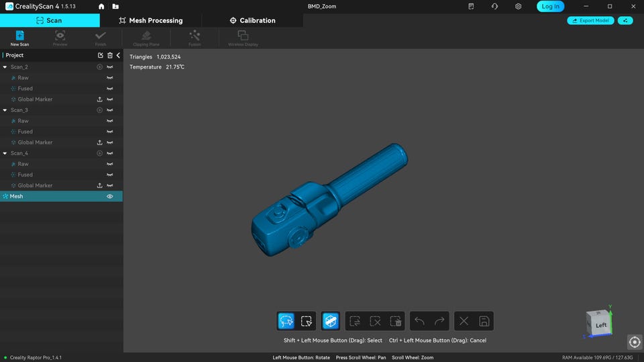Switch to the Mesh Processing tab
This screenshot has width=644, height=362.
[150, 21]
